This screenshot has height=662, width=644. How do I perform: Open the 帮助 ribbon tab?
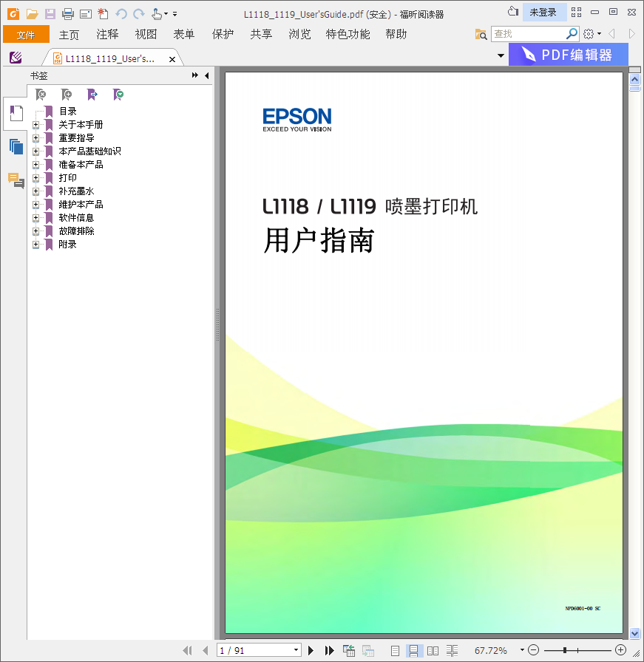tap(396, 34)
